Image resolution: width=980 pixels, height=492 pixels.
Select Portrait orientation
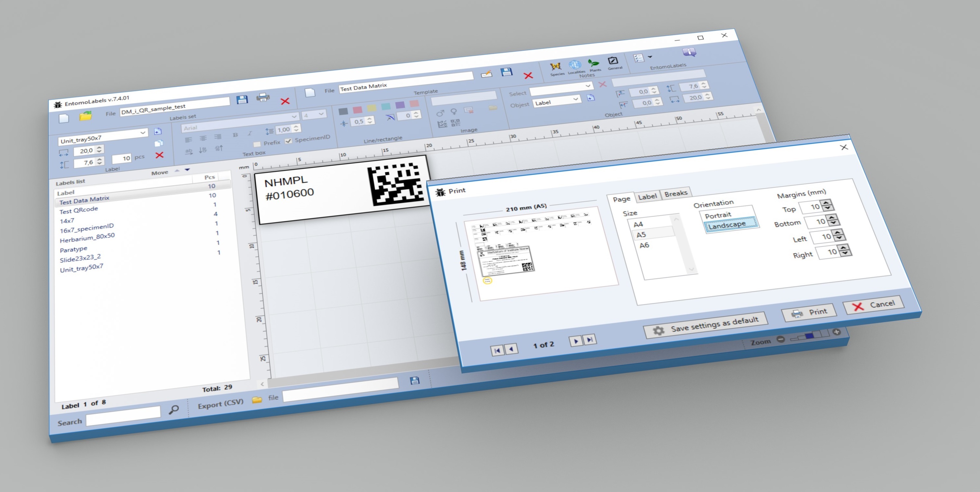tap(718, 215)
